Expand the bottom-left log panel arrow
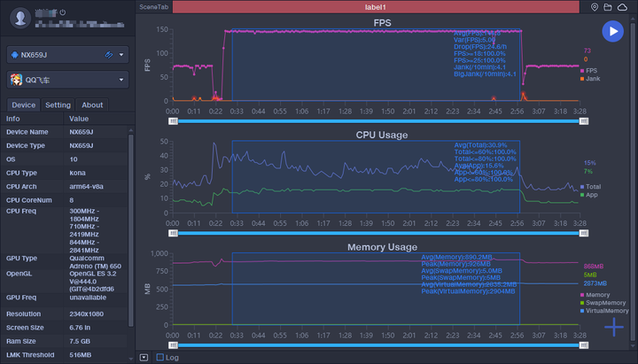 tap(144, 358)
